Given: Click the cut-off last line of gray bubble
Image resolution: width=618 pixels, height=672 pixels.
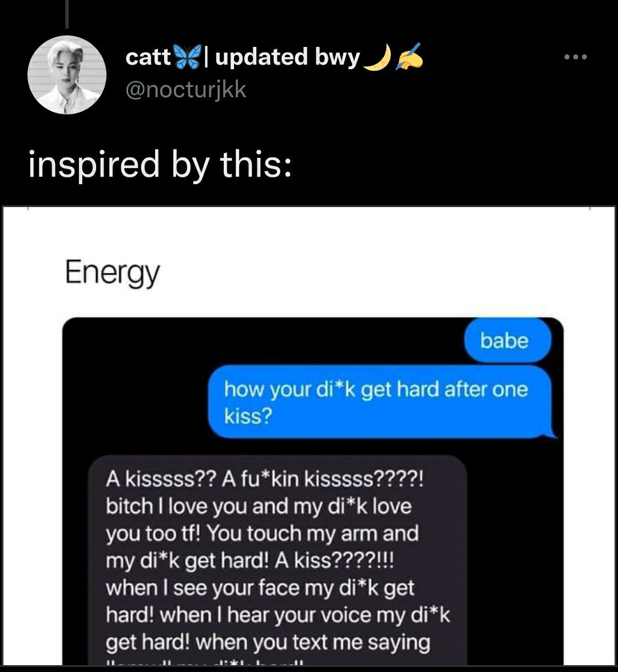Looking at the screenshot, I should point(205,662).
